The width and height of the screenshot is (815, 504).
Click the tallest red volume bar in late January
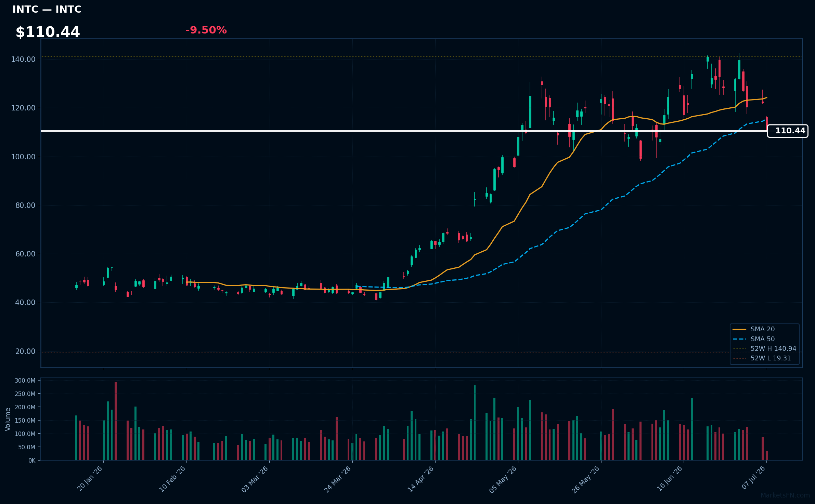tap(116, 421)
